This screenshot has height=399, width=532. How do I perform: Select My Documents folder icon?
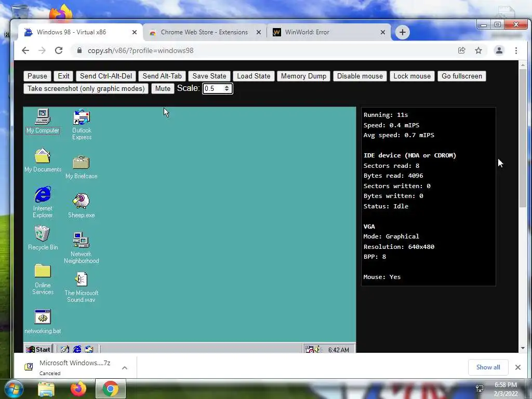pos(43,160)
